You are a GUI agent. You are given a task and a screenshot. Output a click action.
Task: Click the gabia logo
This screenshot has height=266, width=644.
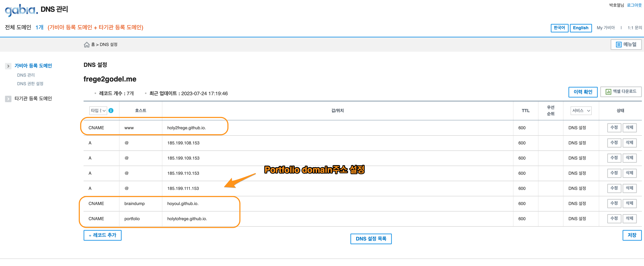click(x=21, y=10)
